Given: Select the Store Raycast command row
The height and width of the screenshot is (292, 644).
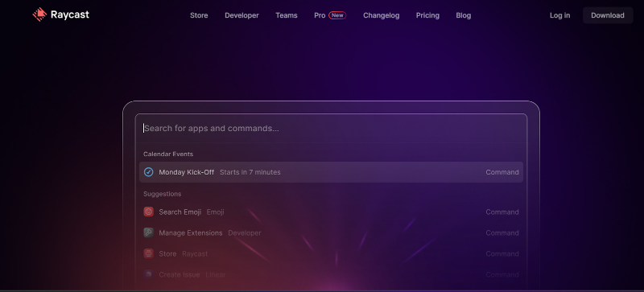Looking at the screenshot, I should pyautogui.click(x=331, y=254).
